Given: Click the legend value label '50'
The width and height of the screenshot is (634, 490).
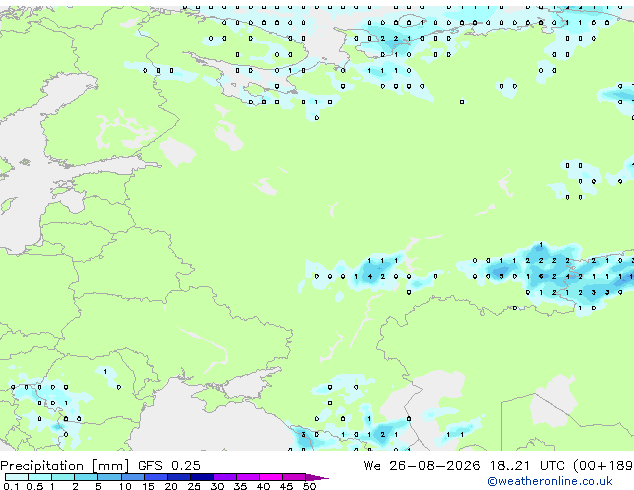Looking at the screenshot, I should point(309,486).
